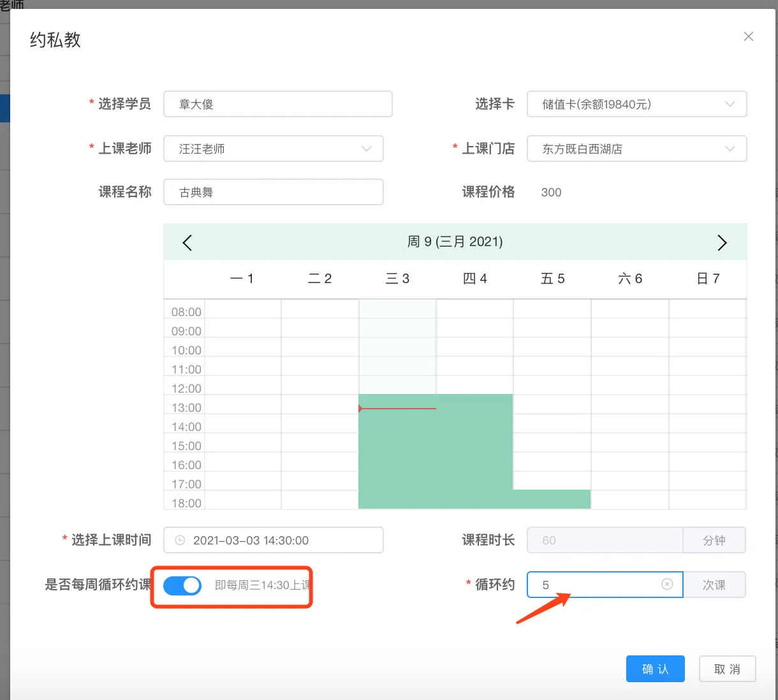The image size is (778, 700).
Task: Click the 选择学员 input field
Action: [x=277, y=105]
